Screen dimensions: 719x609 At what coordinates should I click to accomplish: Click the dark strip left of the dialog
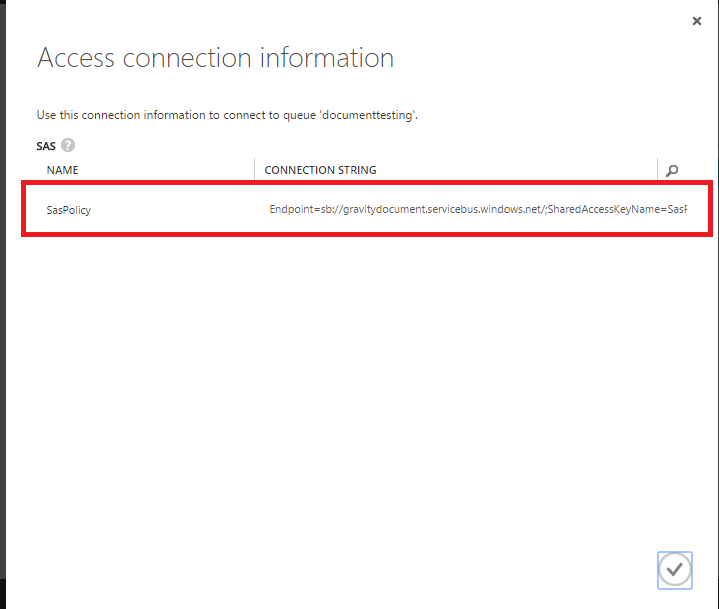click(x=3, y=300)
